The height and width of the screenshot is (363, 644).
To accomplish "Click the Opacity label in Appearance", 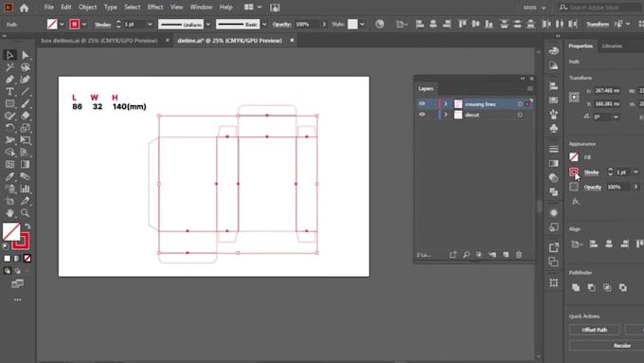I will (x=593, y=187).
